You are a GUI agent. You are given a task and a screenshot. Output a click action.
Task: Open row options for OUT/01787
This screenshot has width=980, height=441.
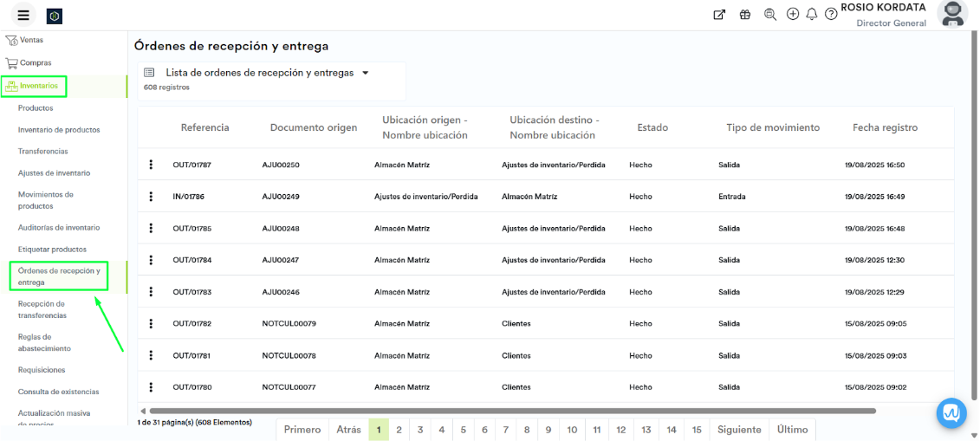click(151, 165)
